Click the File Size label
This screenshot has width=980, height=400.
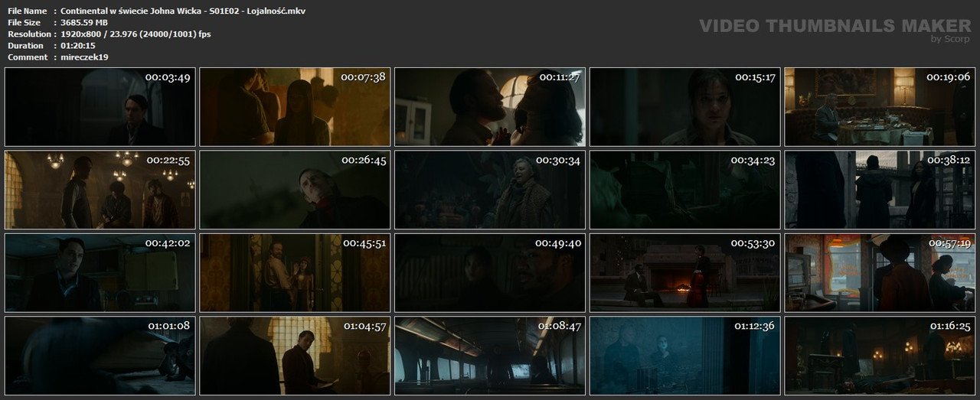pyautogui.click(x=24, y=22)
